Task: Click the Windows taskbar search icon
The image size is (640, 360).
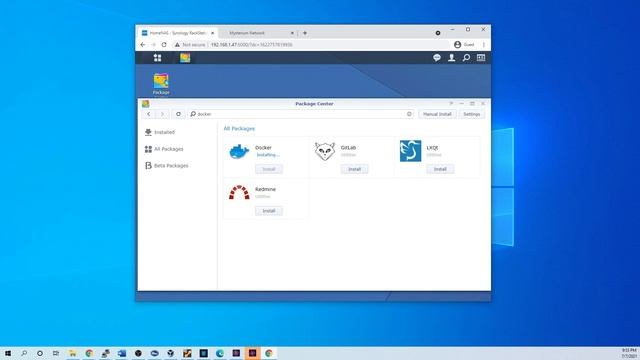Action: pos(24,353)
